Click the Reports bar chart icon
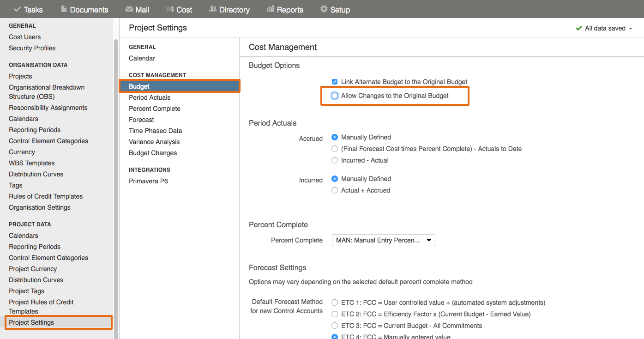The width and height of the screenshot is (644, 339). (x=271, y=9)
